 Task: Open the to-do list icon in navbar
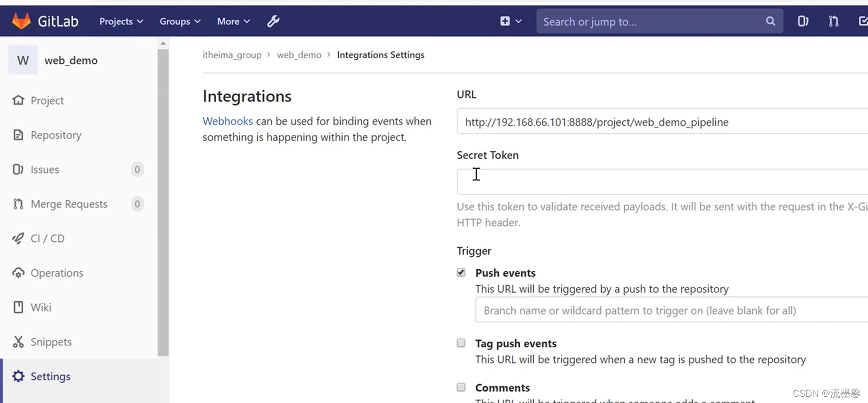coord(863,21)
